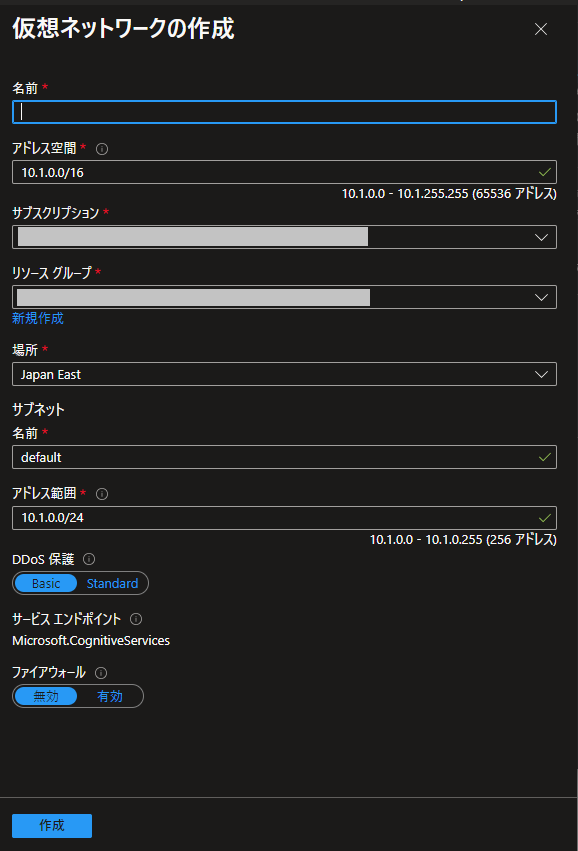The image size is (578, 851).
Task: Click the checkmark in the subnet address range field
Action: pyautogui.click(x=545, y=518)
